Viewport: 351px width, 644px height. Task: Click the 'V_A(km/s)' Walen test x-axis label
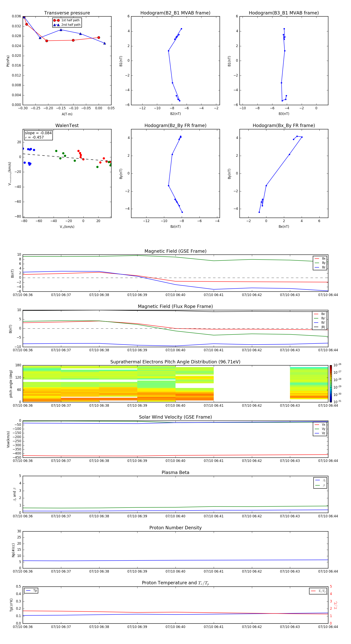[67, 227]
